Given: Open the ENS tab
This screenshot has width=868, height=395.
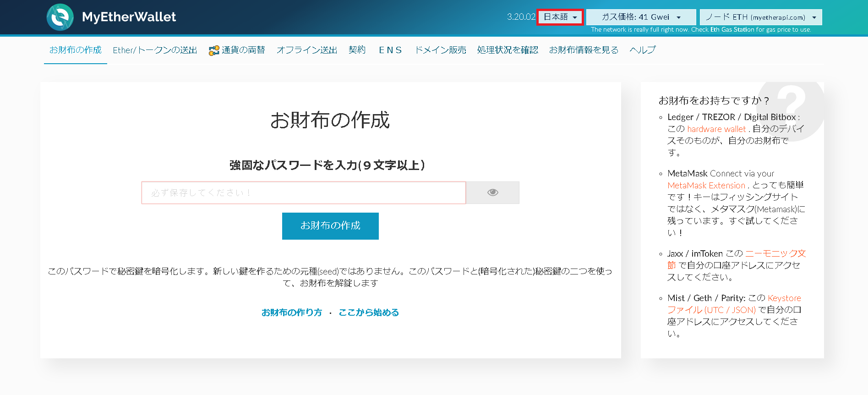Looking at the screenshot, I should tap(391, 50).
